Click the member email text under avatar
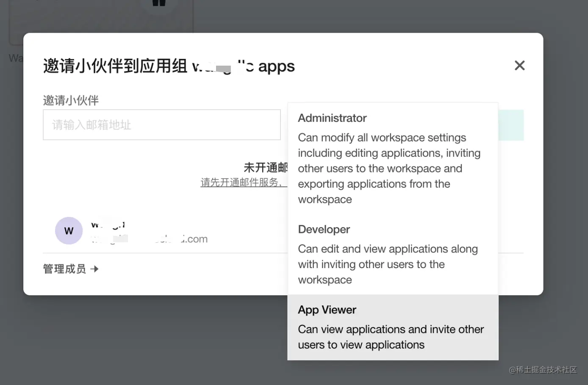 148,238
